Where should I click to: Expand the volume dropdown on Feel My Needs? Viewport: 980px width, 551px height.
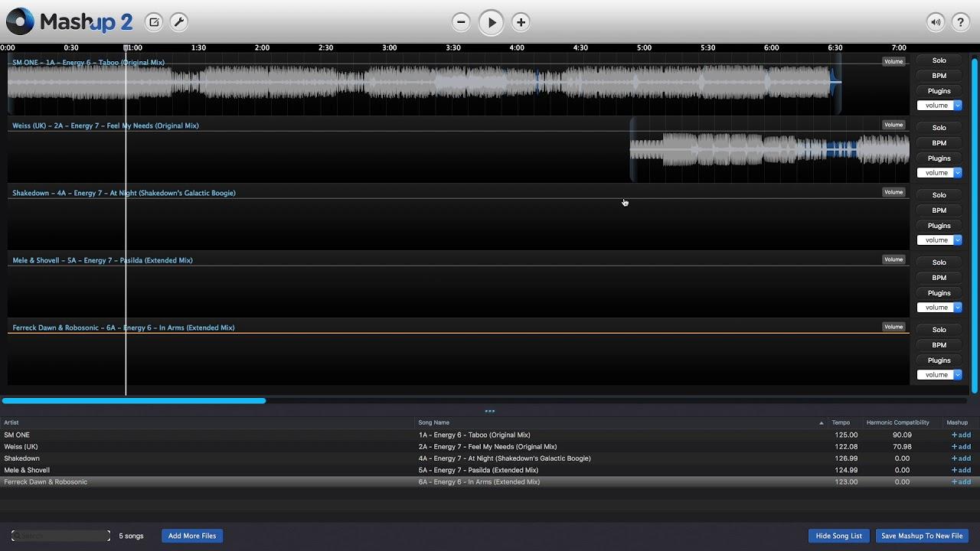[x=939, y=173]
